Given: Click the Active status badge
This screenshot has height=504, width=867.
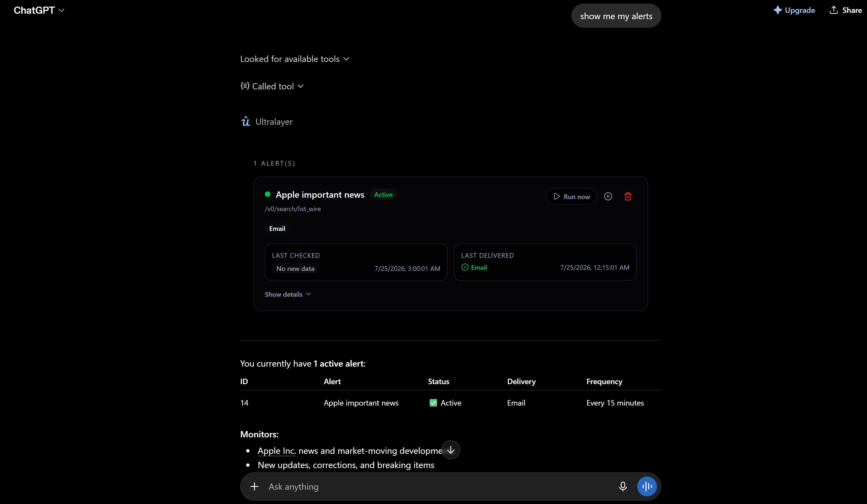Looking at the screenshot, I should [x=383, y=194].
